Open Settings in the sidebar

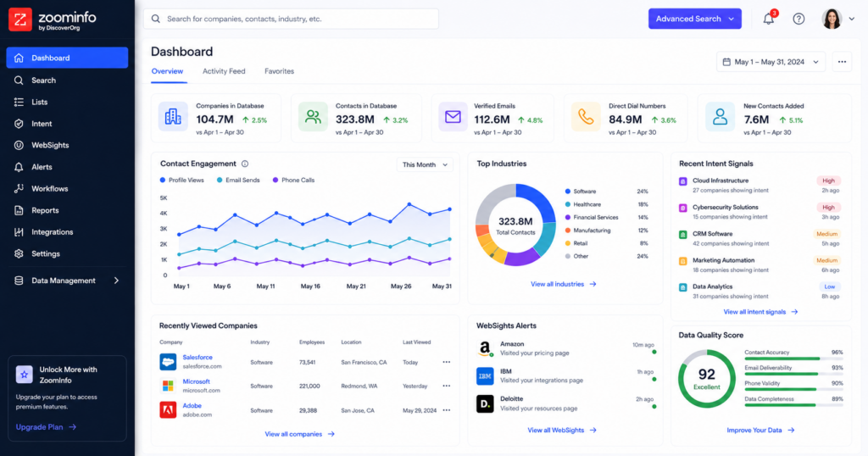pyautogui.click(x=67, y=253)
